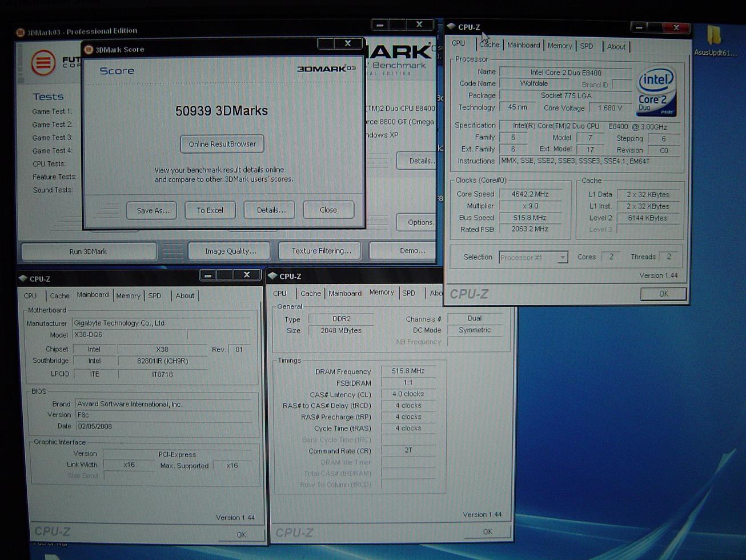This screenshot has height=560, width=746.
Task: Select Cache tab in Memory CPU-Z window
Action: tap(311, 294)
